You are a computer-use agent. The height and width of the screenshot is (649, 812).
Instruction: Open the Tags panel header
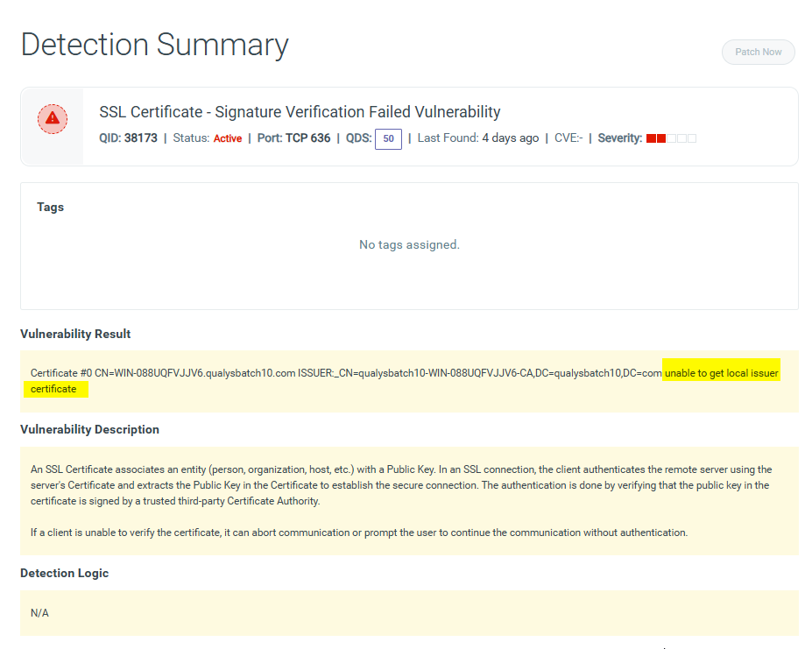coord(50,207)
